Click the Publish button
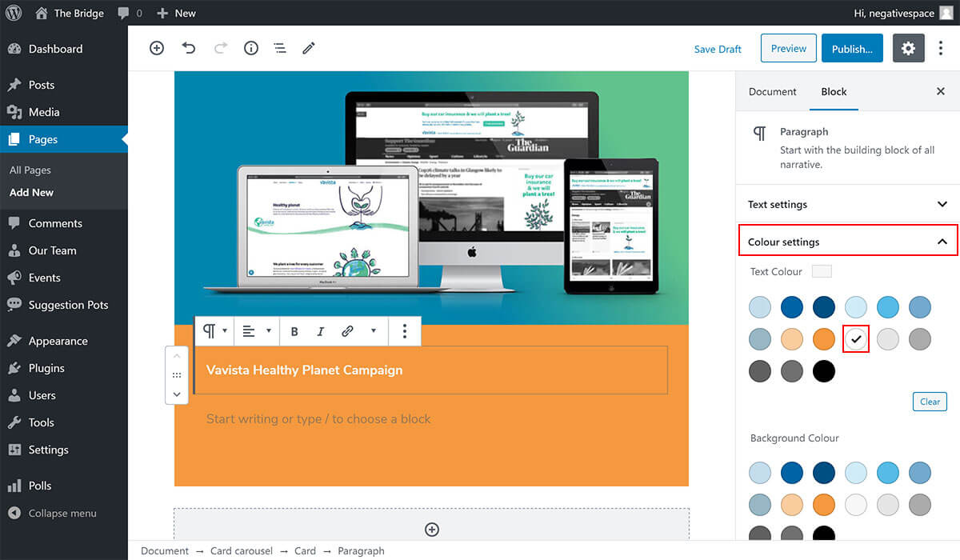The height and width of the screenshot is (560, 960). click(852, 49)
